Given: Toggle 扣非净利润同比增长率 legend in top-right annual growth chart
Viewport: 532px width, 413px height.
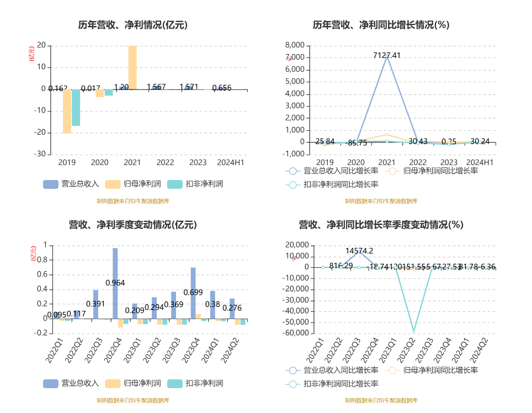Looking at the screenshot, I should click(332, 184).
